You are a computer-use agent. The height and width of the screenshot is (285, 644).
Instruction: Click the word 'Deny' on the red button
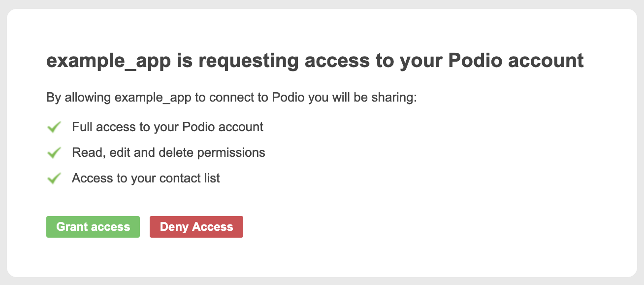(174, 227)
